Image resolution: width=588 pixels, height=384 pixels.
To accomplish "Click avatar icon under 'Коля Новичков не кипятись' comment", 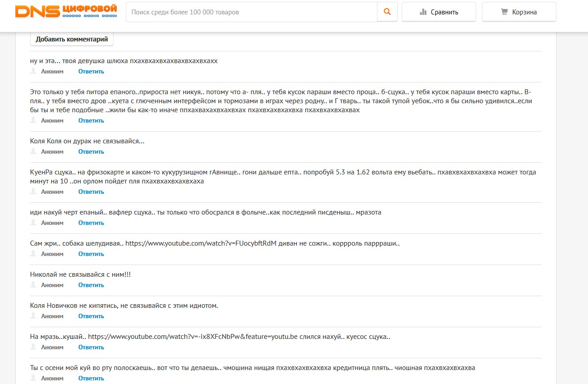I will point(33,316).
